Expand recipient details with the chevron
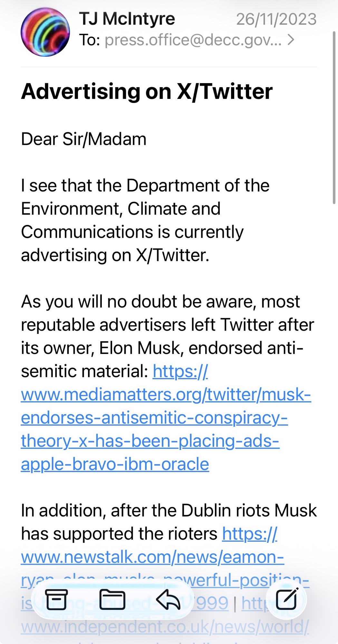Viewport: 338px width, 644px height. [291, 40]
